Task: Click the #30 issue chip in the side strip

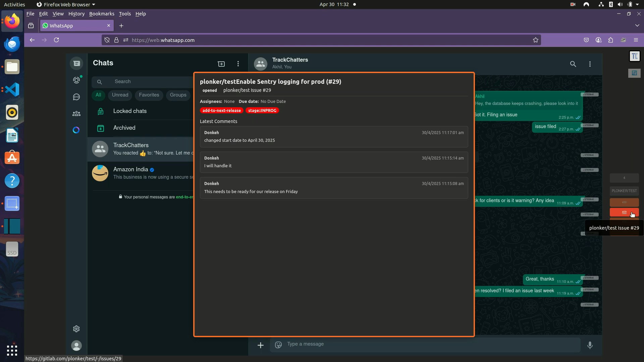Action: [624, 202]
